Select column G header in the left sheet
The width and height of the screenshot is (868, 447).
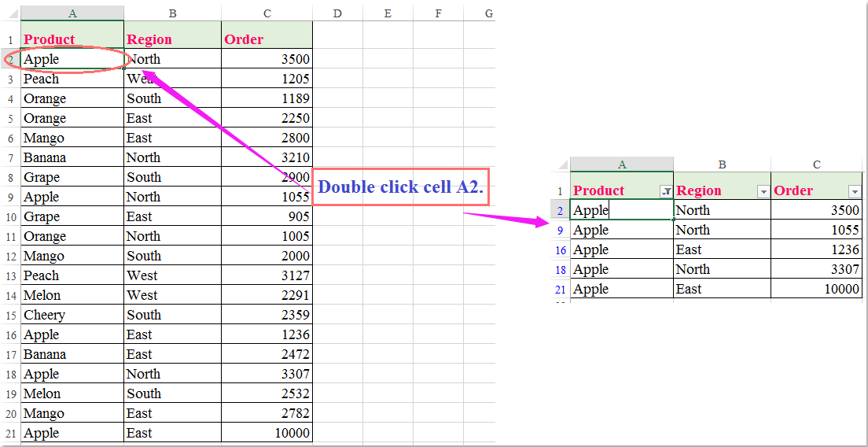[488, 13]
